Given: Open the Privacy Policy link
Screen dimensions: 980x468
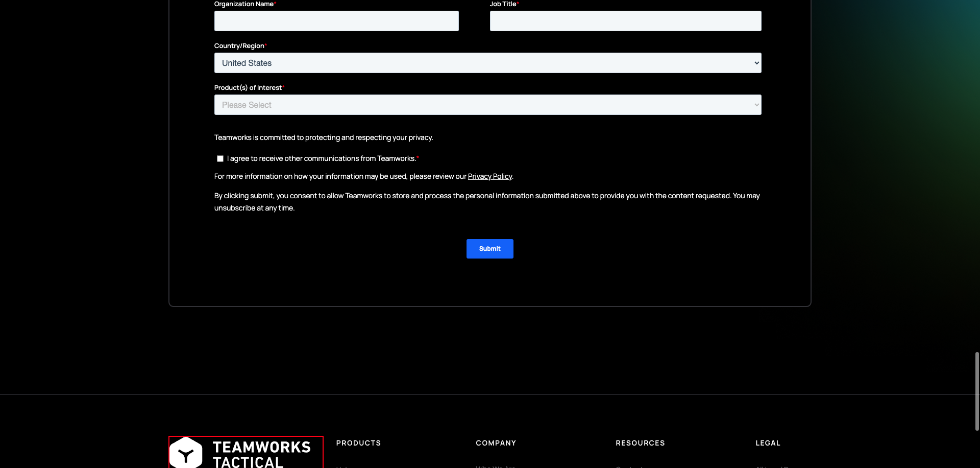Looking at the screenshot, I should tap(489, 176).
